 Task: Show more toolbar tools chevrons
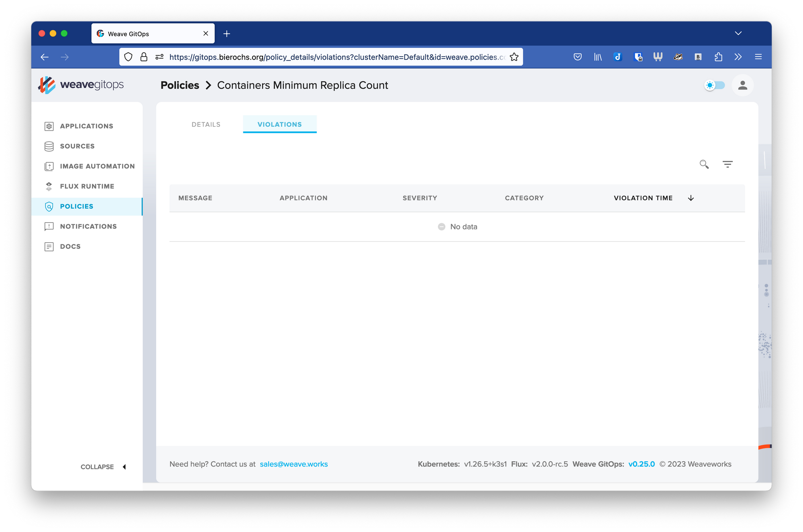click(x=738, y=57)
